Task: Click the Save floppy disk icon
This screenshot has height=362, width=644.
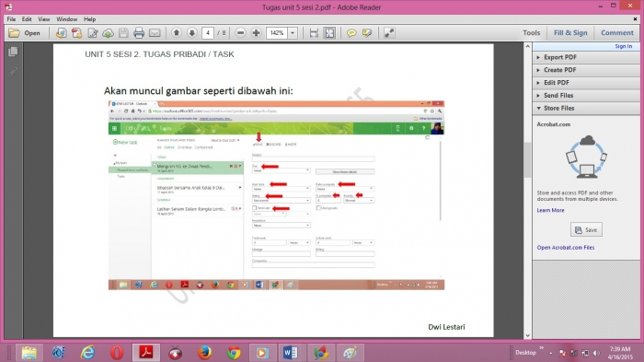Action: [123, 33]
